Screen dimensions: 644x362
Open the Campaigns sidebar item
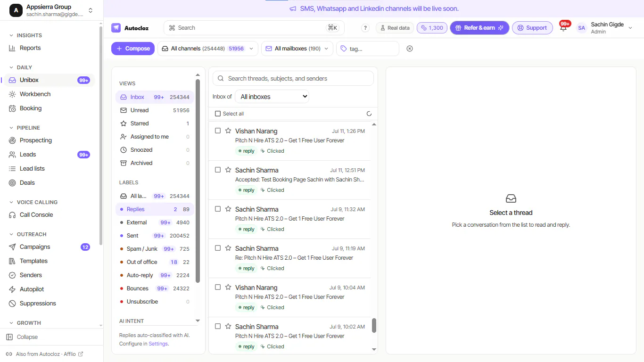point(49,247)
